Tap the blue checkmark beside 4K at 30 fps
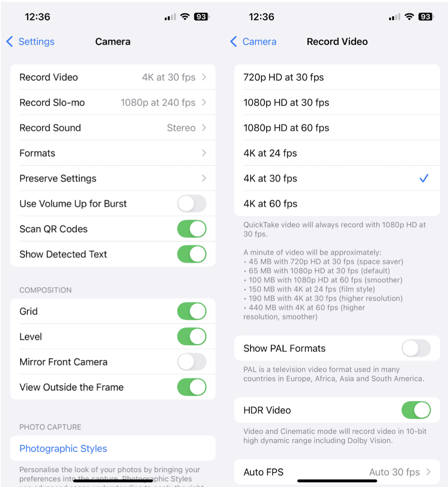This screenshot has width=448, height=487. pos(424,178)
